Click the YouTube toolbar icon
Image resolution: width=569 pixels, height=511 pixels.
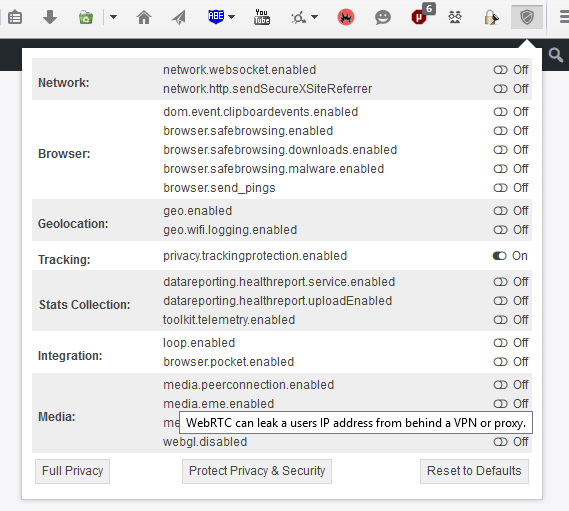click(x=262, y=17)
